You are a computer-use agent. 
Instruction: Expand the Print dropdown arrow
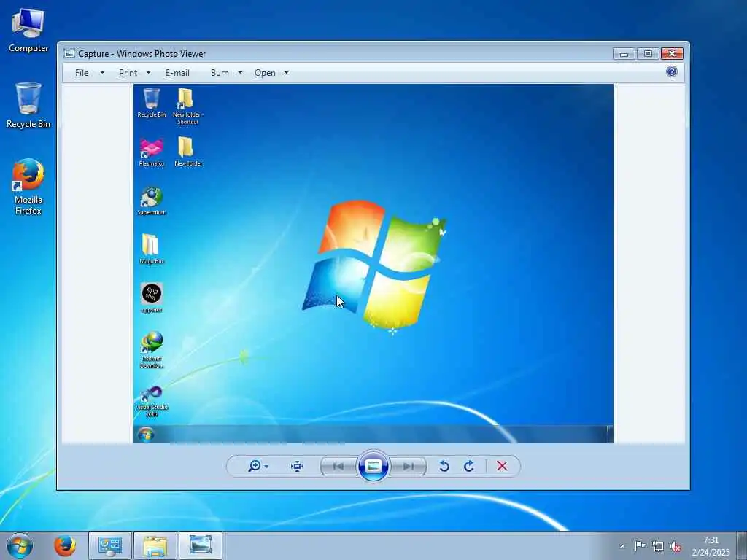click(x=148, y=72)
